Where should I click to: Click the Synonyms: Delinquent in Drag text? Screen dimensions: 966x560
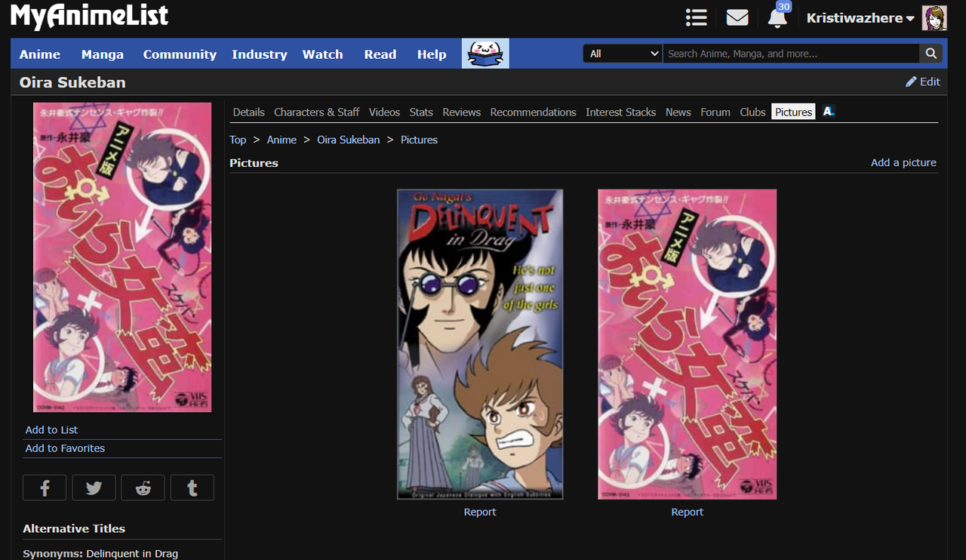pyautogui.click(x=100, y=553)
